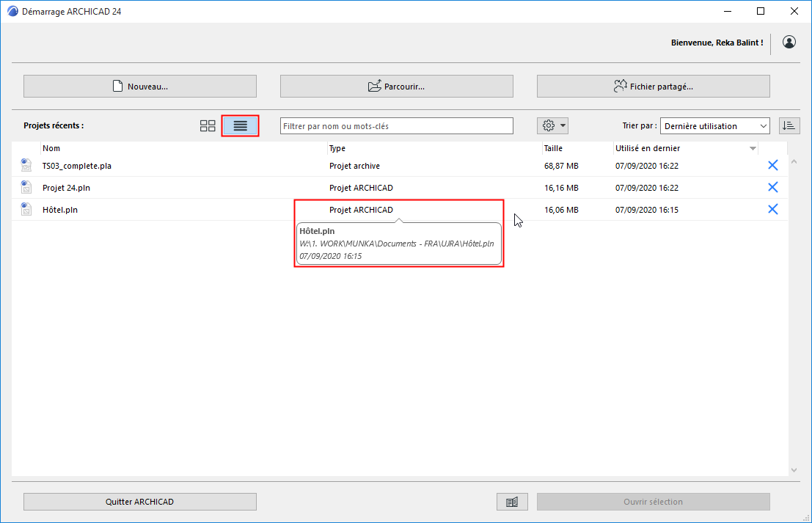Remove Hôtel.pln from recent list
Image resolution: width=812 pixels, height=523 pixels.
(772, 209)
